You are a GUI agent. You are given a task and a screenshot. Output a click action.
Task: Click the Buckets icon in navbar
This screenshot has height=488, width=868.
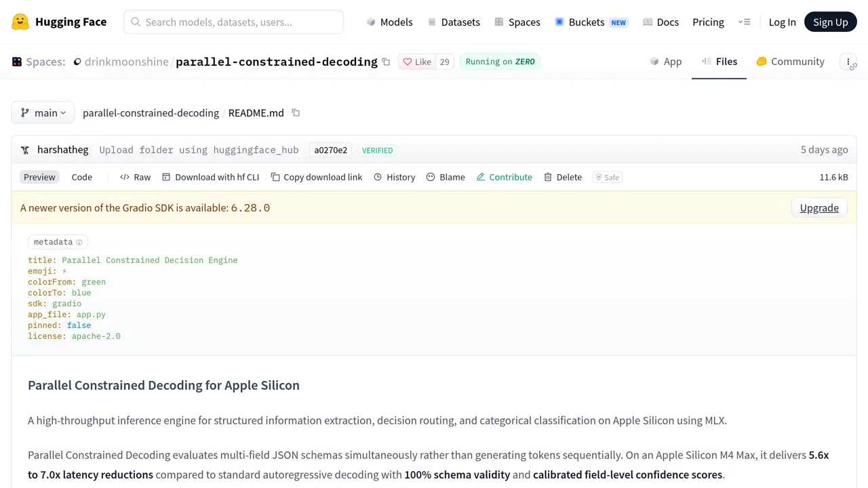pos(559,22)
